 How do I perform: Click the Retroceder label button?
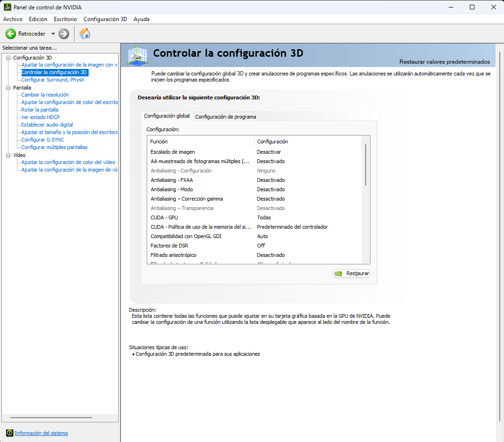31,34
